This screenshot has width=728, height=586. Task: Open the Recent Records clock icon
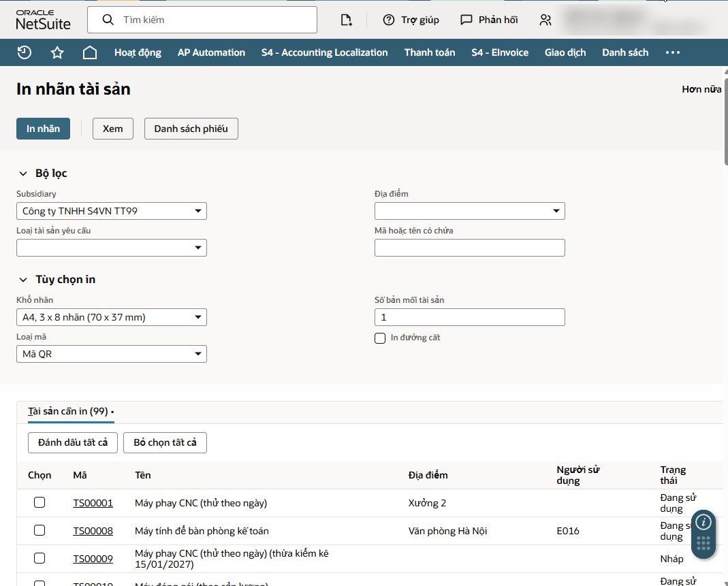pos(24,52)
